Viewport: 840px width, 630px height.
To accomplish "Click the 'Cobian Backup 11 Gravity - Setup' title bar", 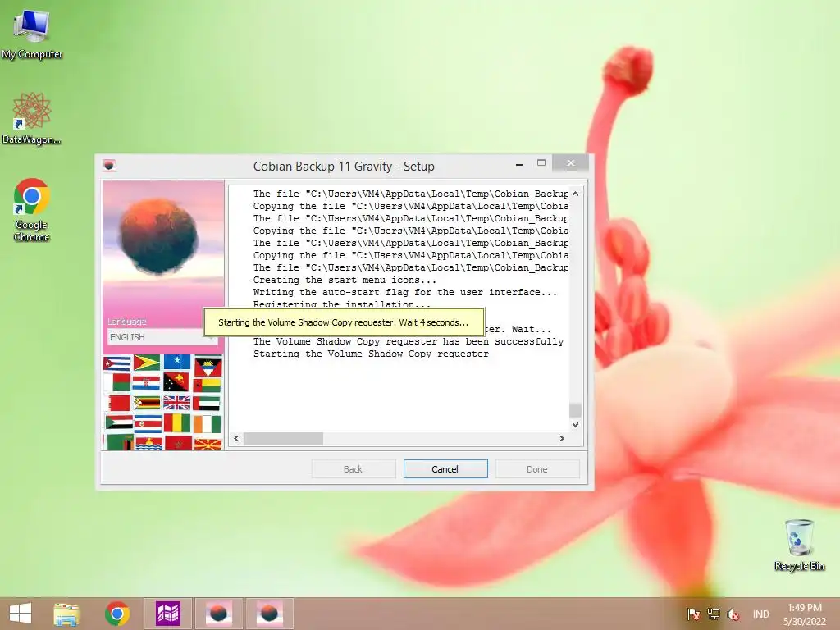I will 344,166.
